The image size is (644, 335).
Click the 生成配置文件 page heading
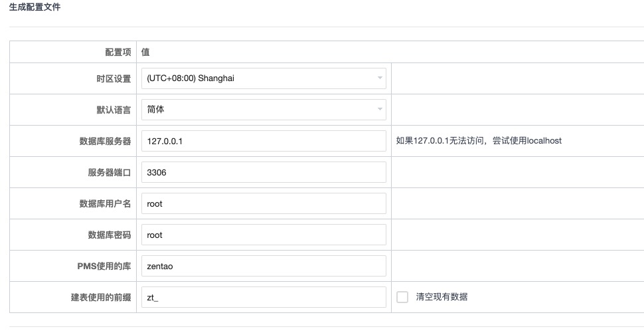click(35, 7)
